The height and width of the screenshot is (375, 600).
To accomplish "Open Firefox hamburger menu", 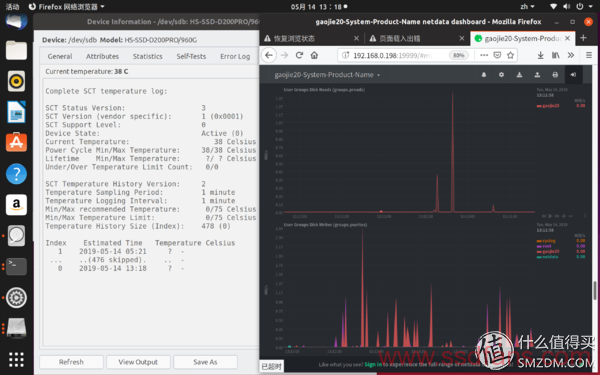I will coord(589,55).
